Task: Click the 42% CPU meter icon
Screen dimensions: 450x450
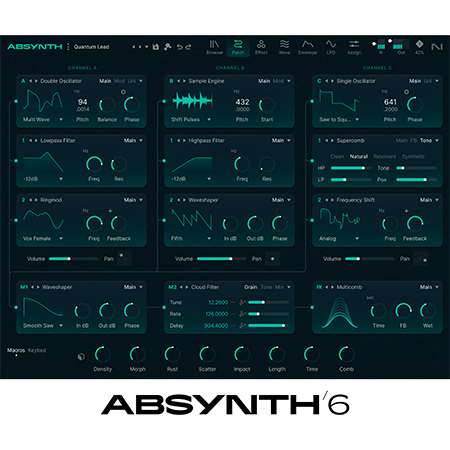Action: [419, 47]
